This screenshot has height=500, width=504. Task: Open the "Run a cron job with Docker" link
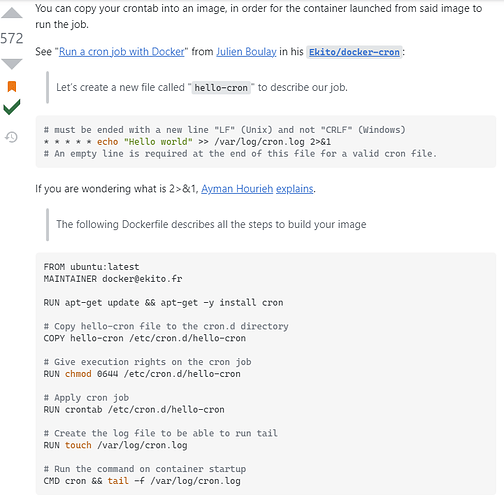point(122,52)
